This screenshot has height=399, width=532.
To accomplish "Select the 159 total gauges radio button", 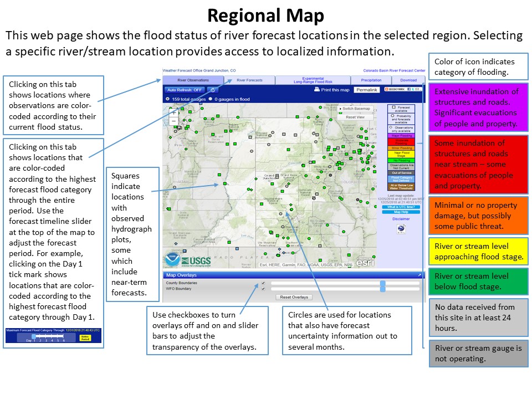I will pos(167,99).
